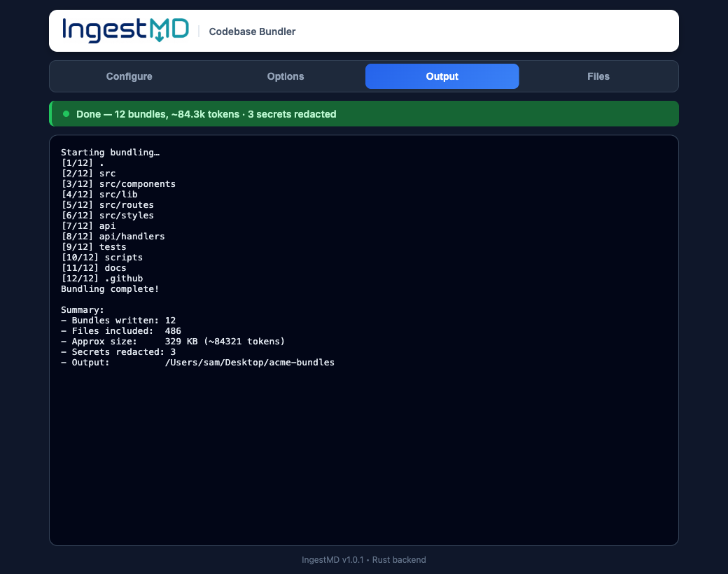Click the IngestMD logo
The width and height of the screenshot is (728, 574).
click(126, 31)
